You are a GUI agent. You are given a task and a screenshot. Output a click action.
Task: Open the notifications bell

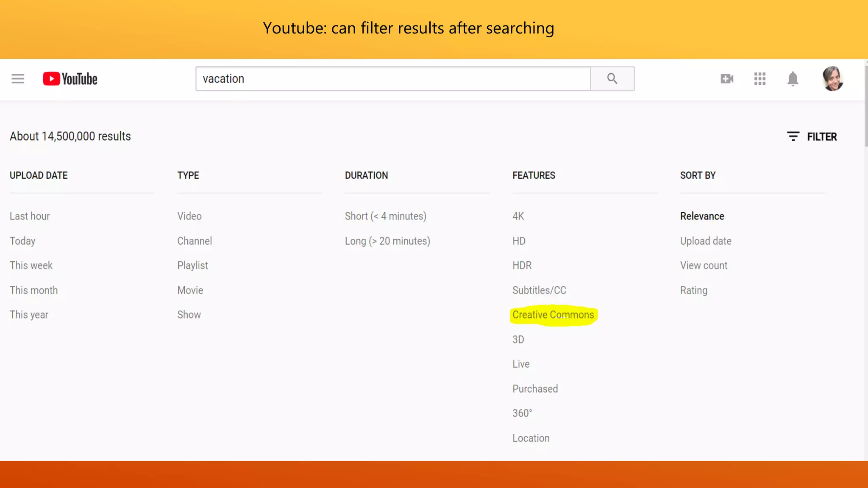tap(793, 79)
